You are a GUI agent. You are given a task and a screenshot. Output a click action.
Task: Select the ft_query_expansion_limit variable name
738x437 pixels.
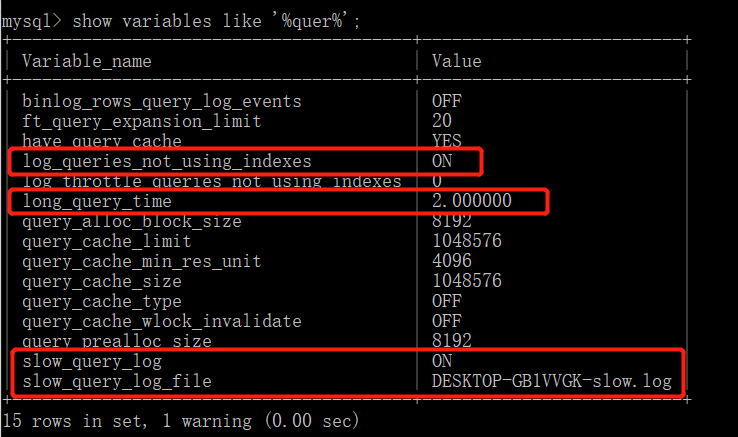(x=141, y=121)
